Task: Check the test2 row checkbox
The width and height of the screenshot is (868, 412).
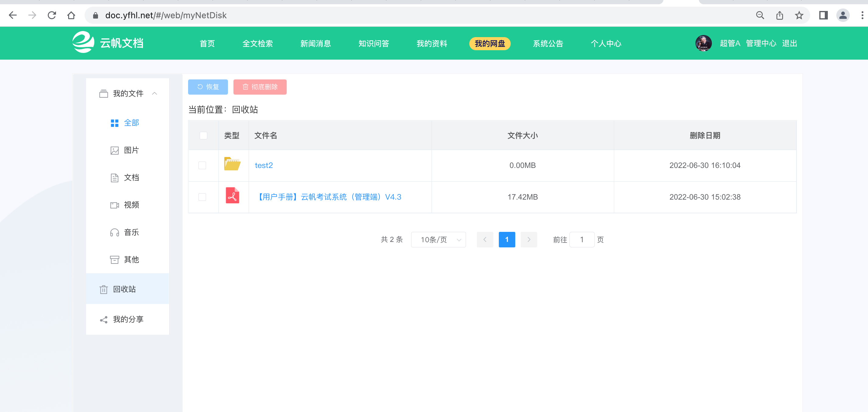Action: point(202,166)
